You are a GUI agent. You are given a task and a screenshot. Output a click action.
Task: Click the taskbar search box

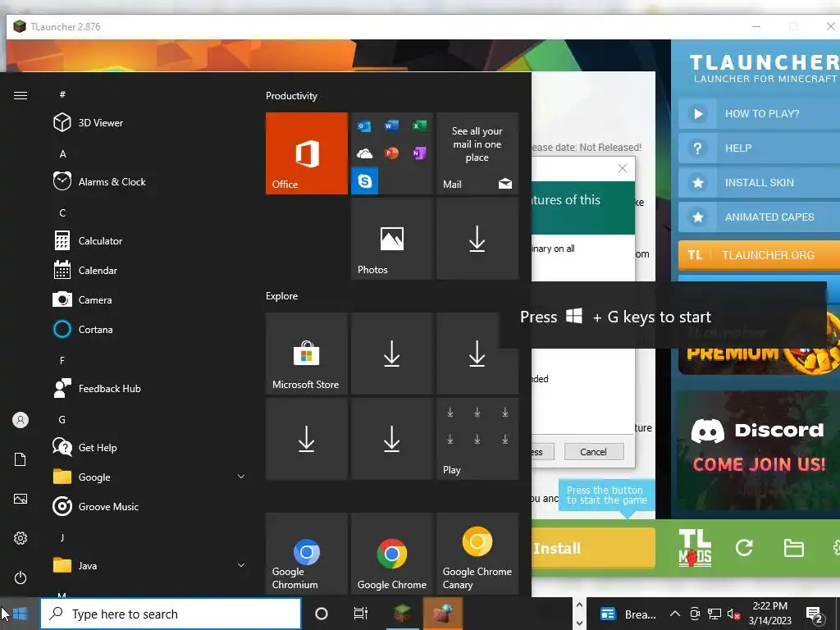(171, 614)
